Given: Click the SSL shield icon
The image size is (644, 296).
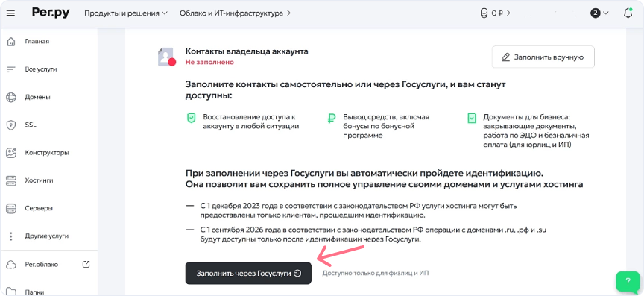Looking at the screenshot, I should click(11, 125).
